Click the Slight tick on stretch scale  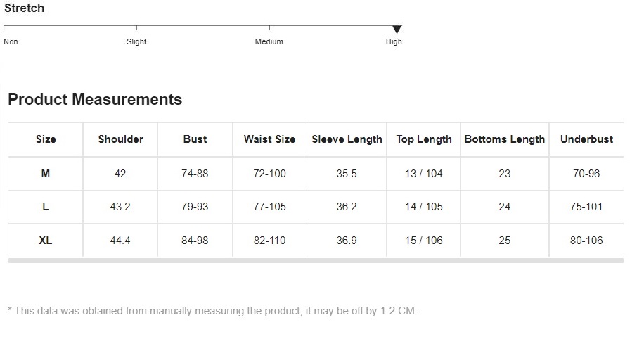[136, 27]
